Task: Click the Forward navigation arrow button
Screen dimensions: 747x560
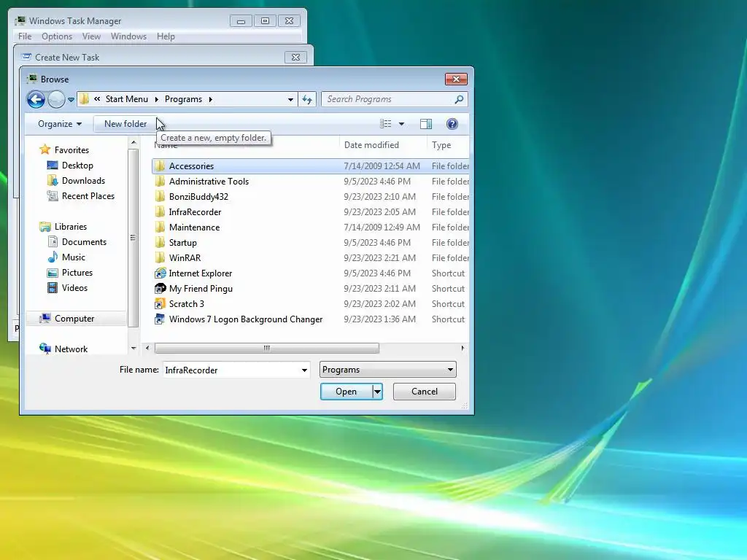Action: pyautogui.click(x=56, y=99)
